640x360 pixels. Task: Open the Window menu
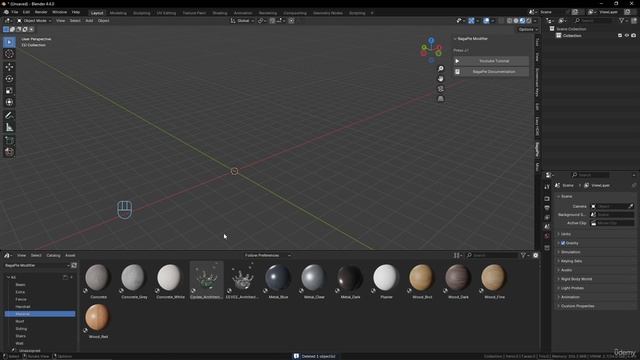tap(60, 12)
